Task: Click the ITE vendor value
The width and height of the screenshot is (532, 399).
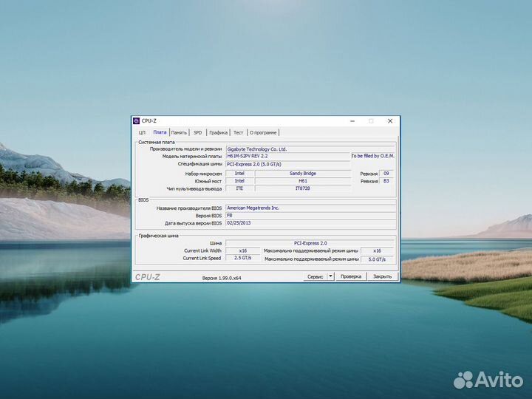Action: [239, 188]
